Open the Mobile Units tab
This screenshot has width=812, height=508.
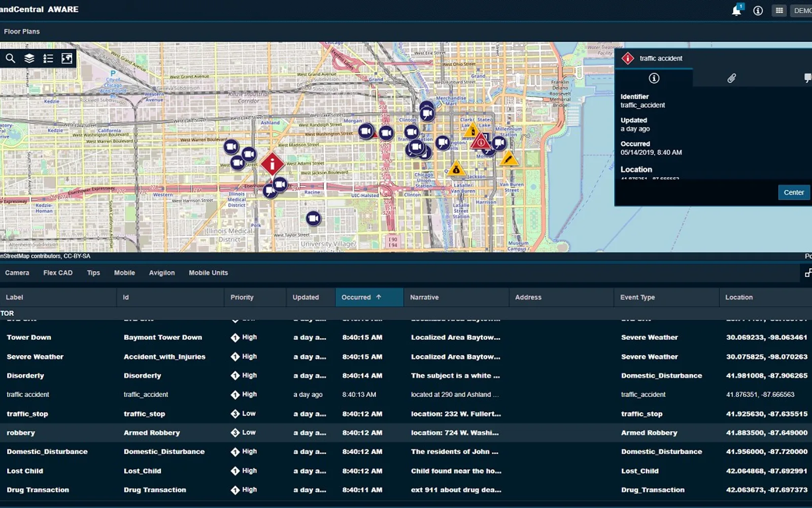(208, 273)
